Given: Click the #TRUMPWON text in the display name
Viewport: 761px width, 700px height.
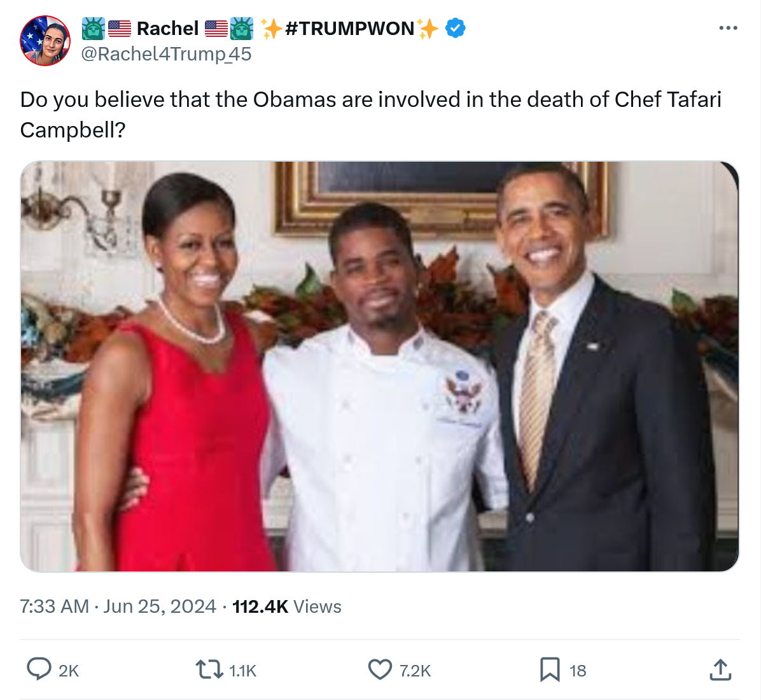Looking at the screenshot, I should [350, 28].
